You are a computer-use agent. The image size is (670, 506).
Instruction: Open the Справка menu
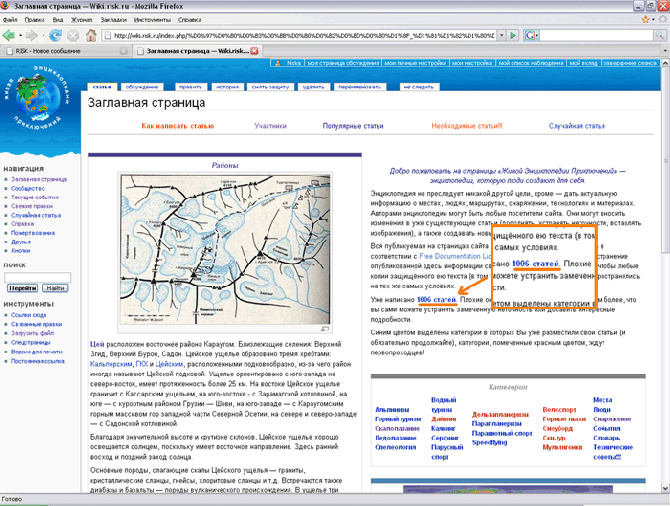coord(189,20)
